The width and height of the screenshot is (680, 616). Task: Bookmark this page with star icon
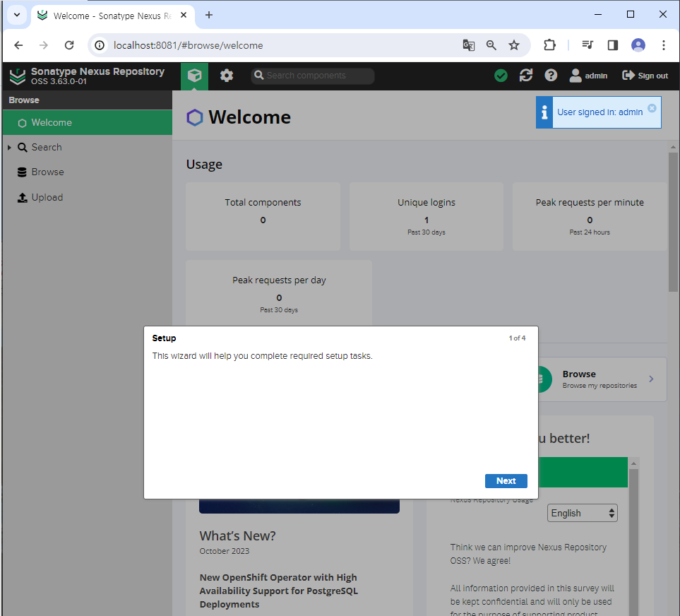click(x=514, y=45)
